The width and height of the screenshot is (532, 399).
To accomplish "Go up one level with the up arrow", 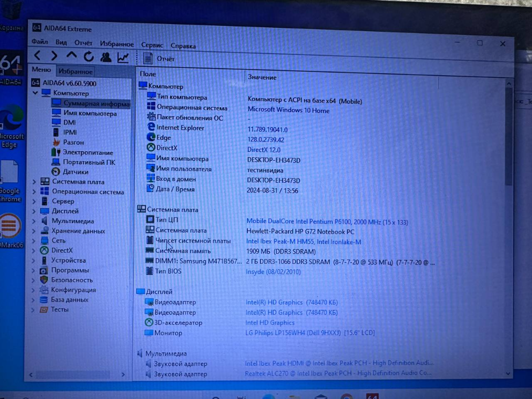I will pyautogui.click(x=71, y=56).
